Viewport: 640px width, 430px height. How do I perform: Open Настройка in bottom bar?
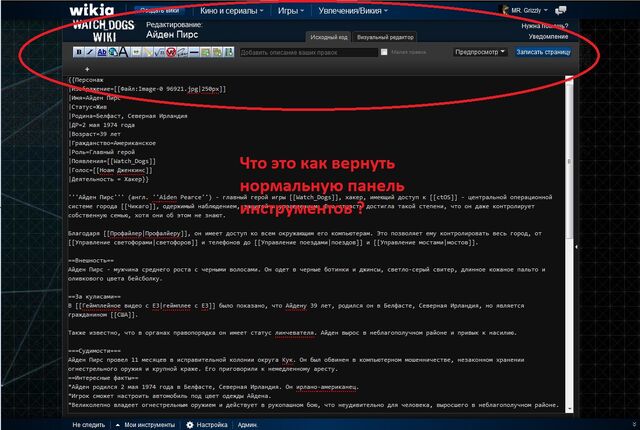(212, 425)
